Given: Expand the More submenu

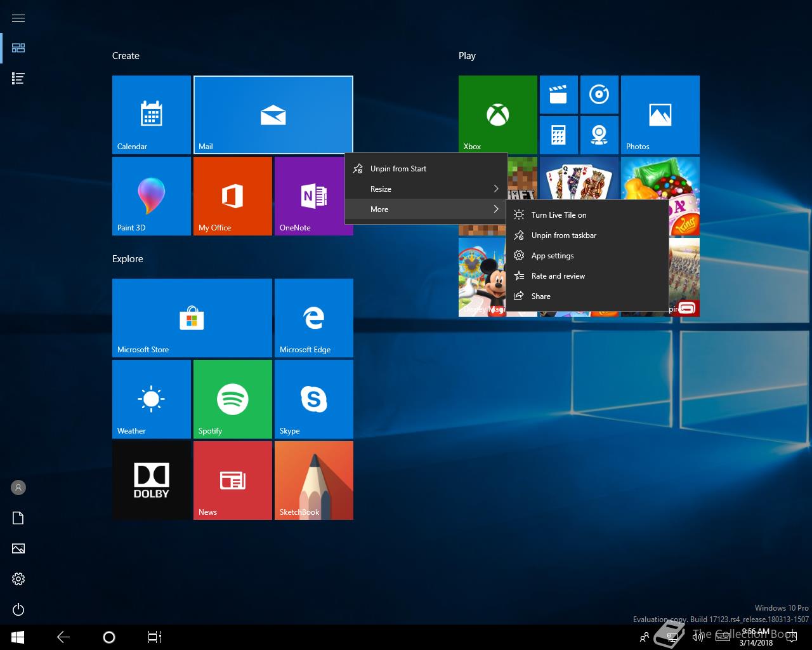Looking at the screenshot, I should pyautogui.click(x=426, y=209).
